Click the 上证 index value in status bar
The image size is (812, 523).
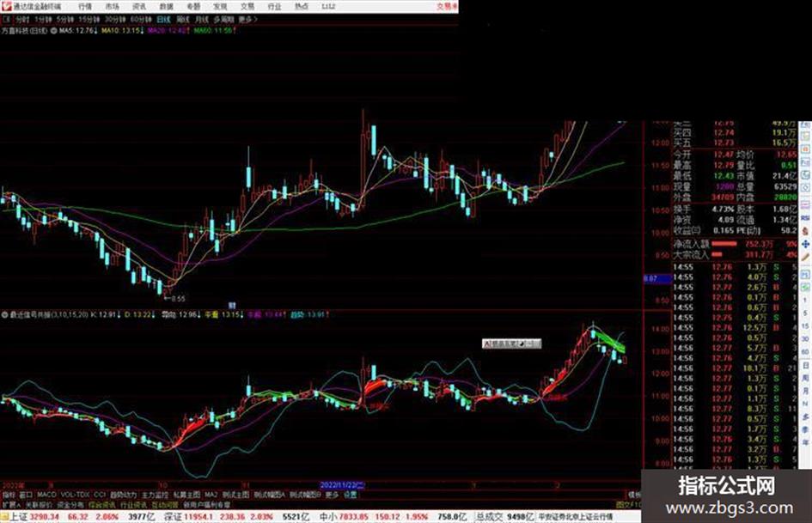coord(45,517)
